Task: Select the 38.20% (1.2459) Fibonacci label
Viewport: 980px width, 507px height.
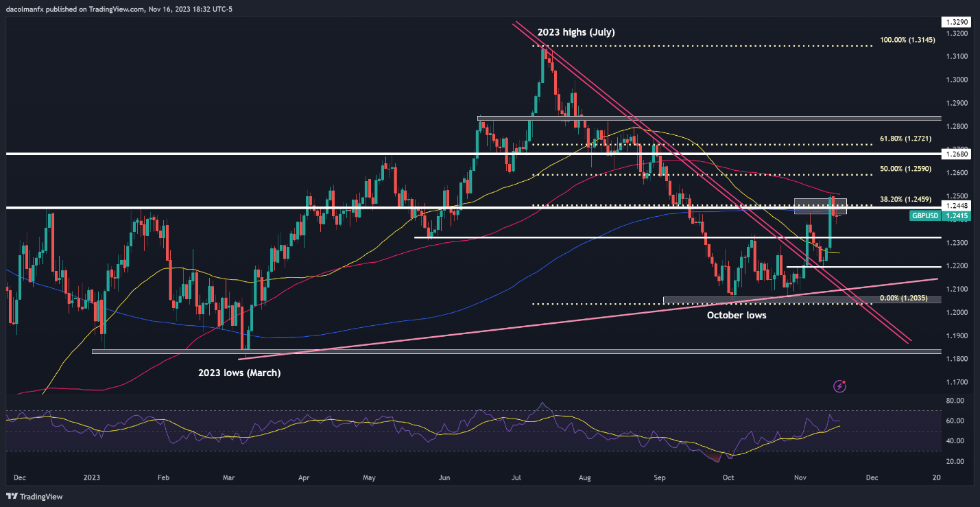Action: coord(907,199)
